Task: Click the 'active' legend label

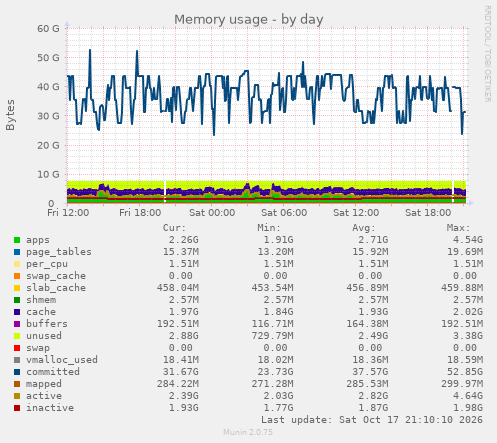Action: (x=44, y=396)
